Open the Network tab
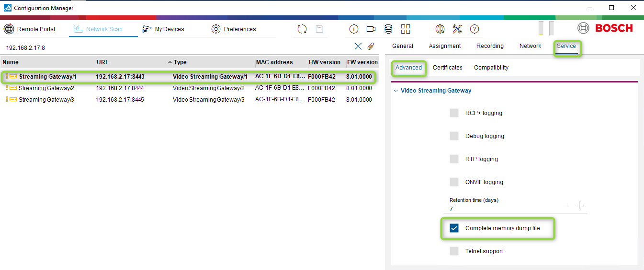This screenshot has height=270, width=644. pos(530,46)
